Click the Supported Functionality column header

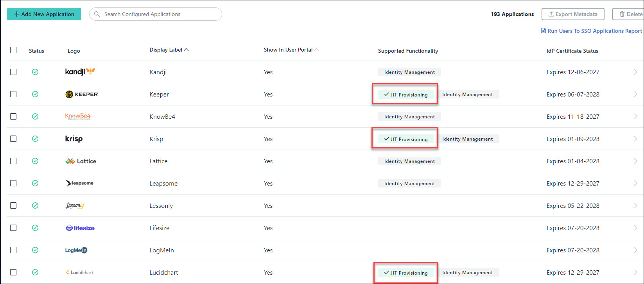point(408,50)
